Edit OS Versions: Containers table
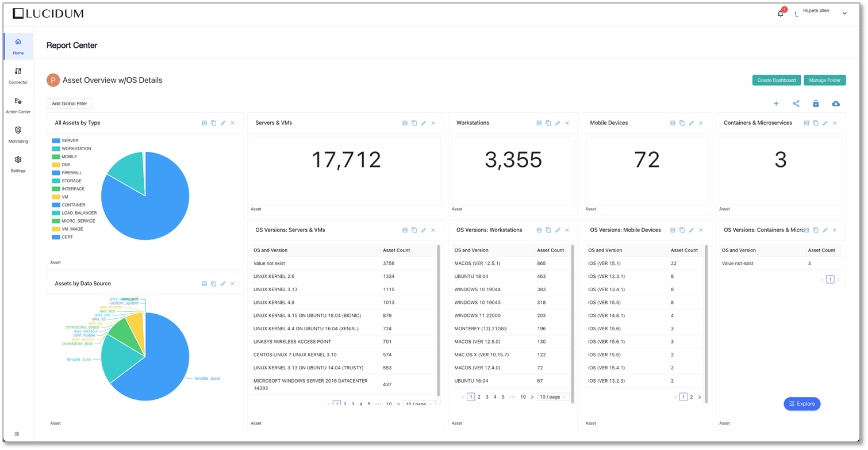The width and height of the screenshot is (868, 450). point(825,230)
